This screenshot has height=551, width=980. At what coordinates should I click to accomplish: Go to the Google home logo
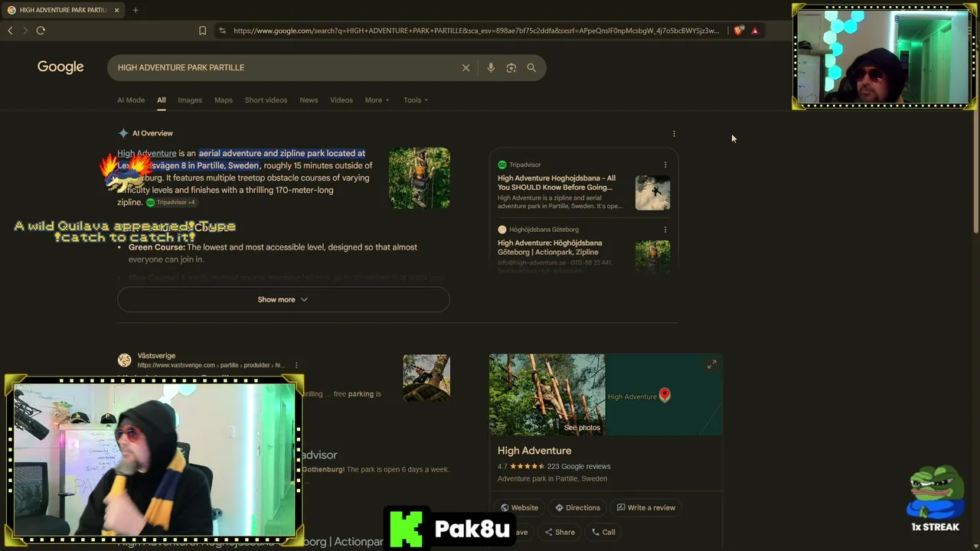[60, 67]
